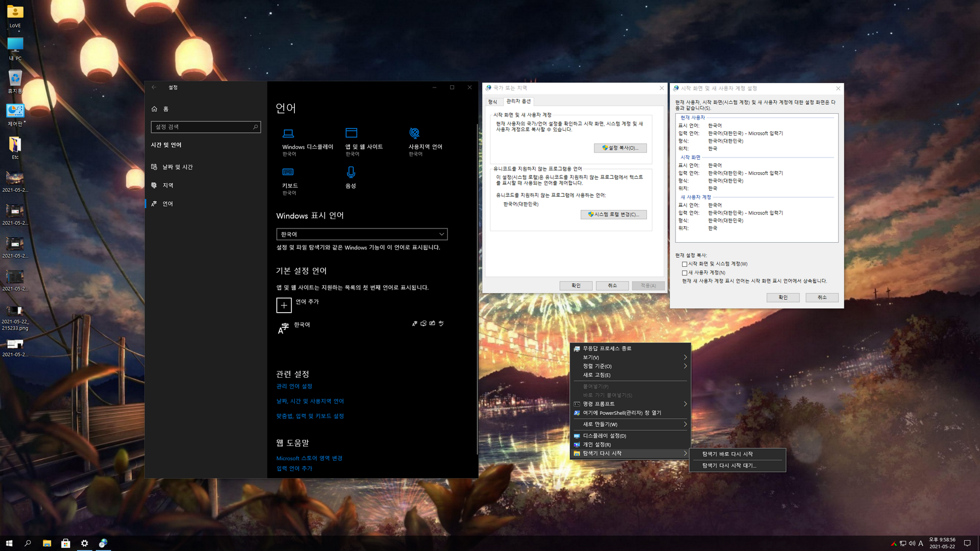The height and width of the screenshot is (551, 980).
Task: Select 지역 in Settings sidebar
Action: point(206,185)
